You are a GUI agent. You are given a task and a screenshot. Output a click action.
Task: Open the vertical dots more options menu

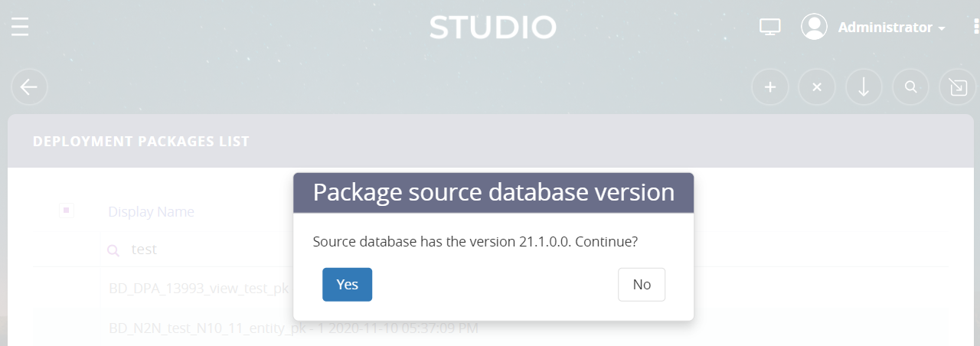pos(975,28)
